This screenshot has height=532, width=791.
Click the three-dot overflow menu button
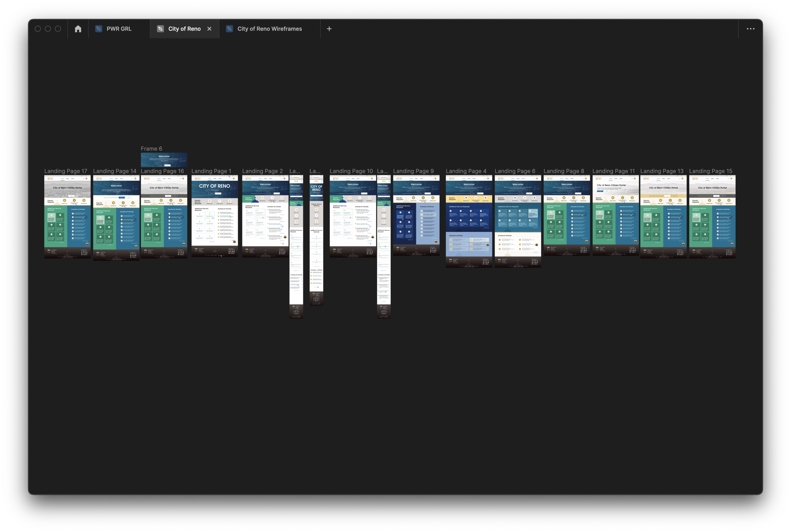[751, 28]
